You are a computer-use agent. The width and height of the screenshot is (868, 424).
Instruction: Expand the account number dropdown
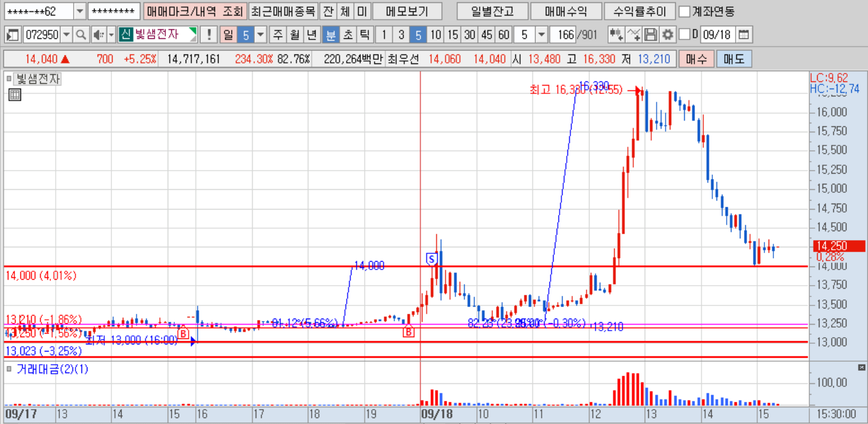[x=80, y=11]
